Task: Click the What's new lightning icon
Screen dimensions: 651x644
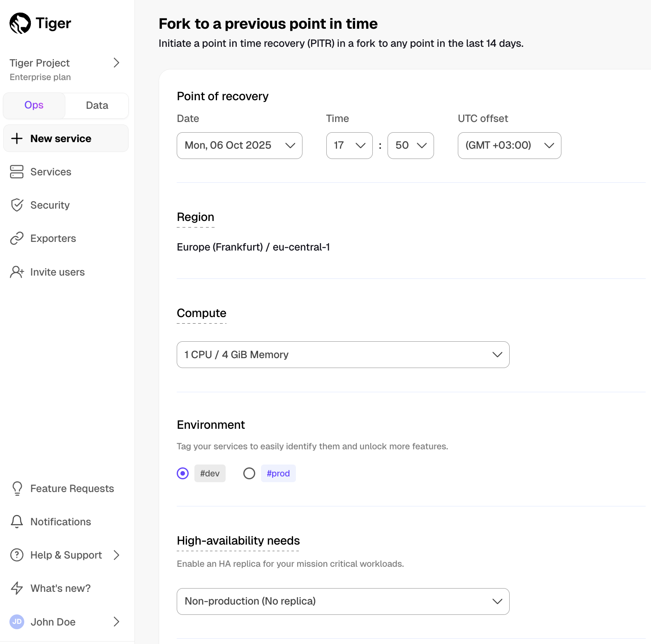Action: click(17, 588)
